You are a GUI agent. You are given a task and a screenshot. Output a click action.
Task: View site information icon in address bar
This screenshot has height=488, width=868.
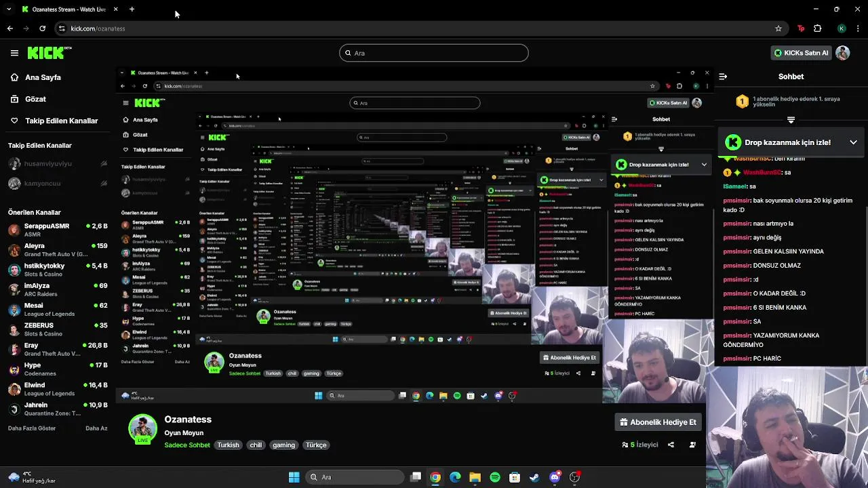[62, 28]
